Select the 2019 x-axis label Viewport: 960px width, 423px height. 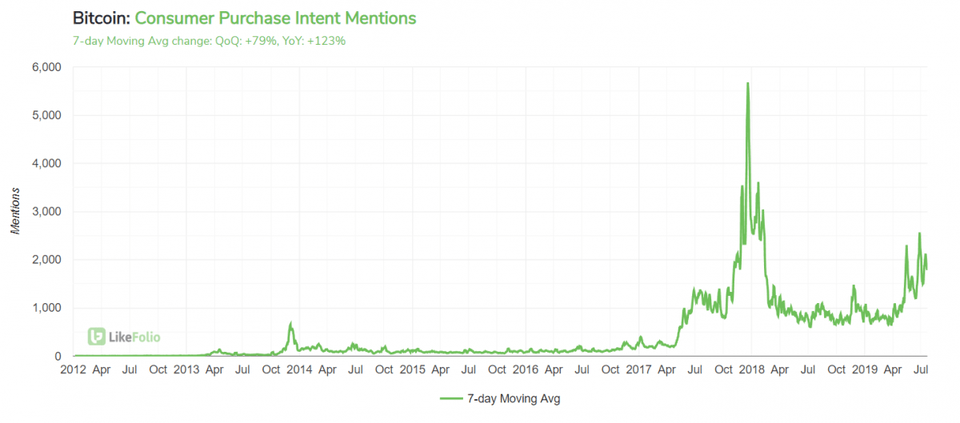pyautogui.click(x=864, y=371)
